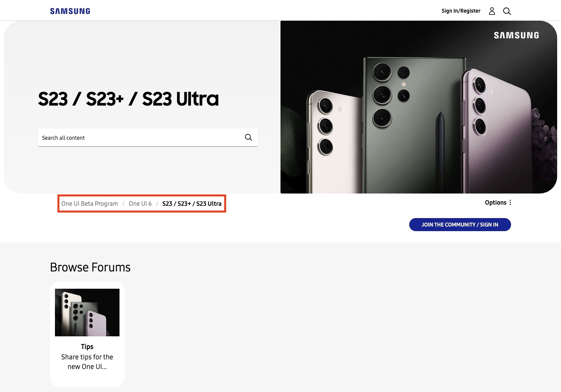This screenshot has width=561, height=392.
Task: Click the Tips forum title
Action: click(x=87, y=347)
